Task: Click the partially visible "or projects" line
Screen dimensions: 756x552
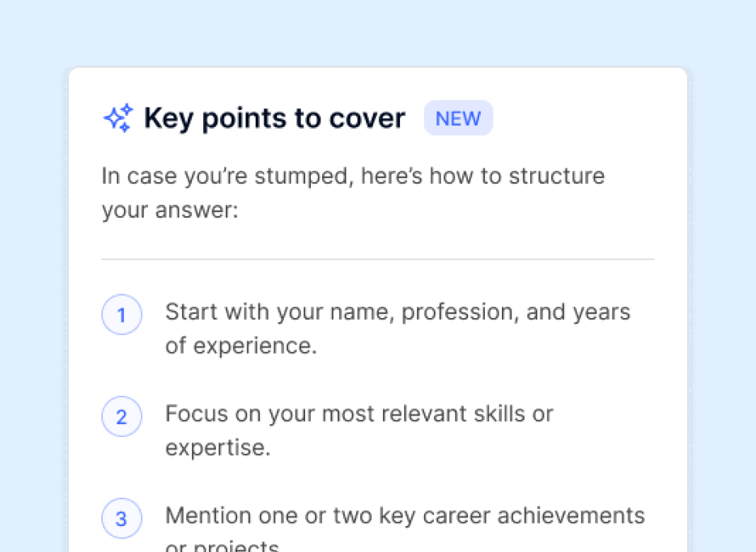Action: pos(223,546)
